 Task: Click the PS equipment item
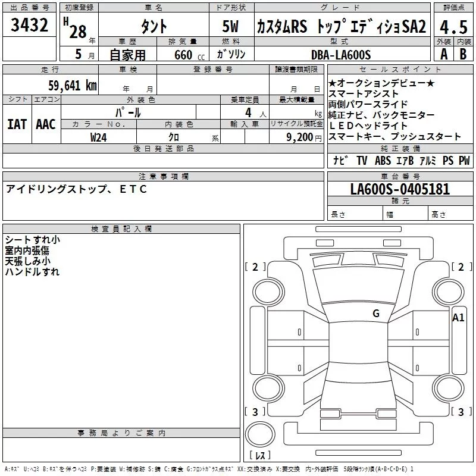coord(448,160)
